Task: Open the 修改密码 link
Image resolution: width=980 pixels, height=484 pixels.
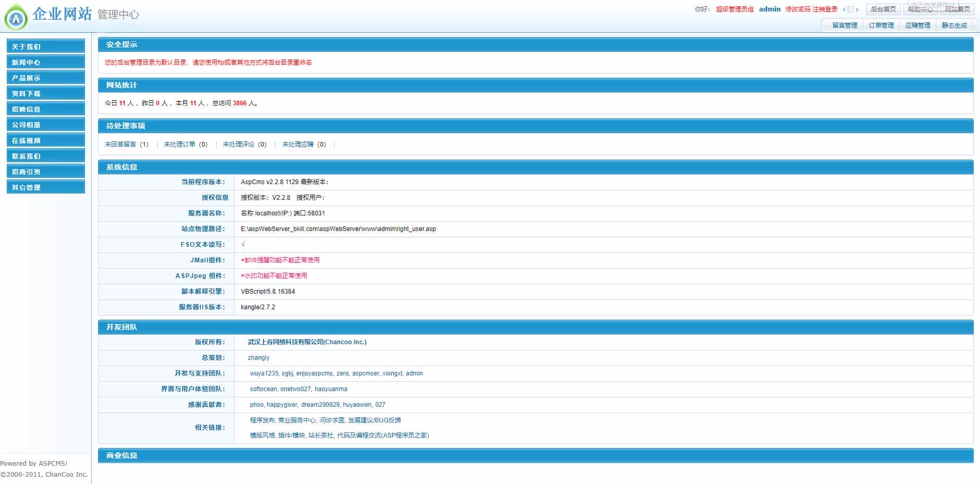Action: 798,9
